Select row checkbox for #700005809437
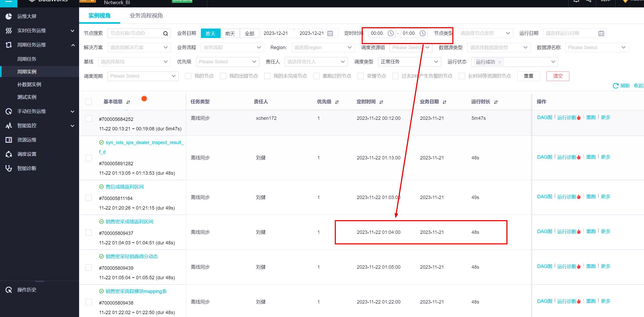This screenshot has height=317, width=644. pos(89,233)
